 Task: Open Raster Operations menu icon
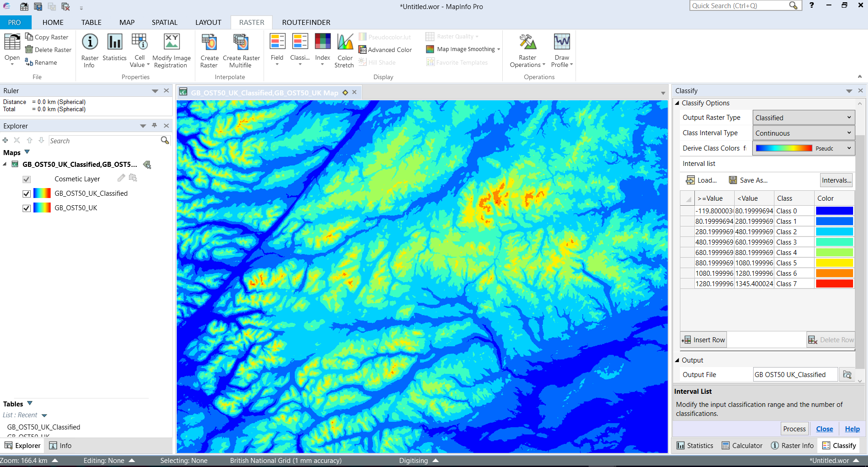coord(528,42)
